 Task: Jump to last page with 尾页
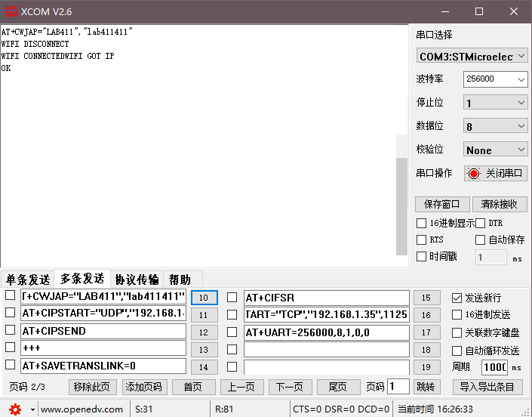click(x=338, y=387)
